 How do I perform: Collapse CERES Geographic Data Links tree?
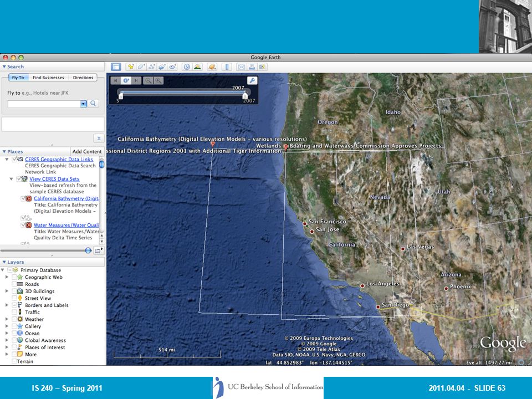click(x=7, y=159)
